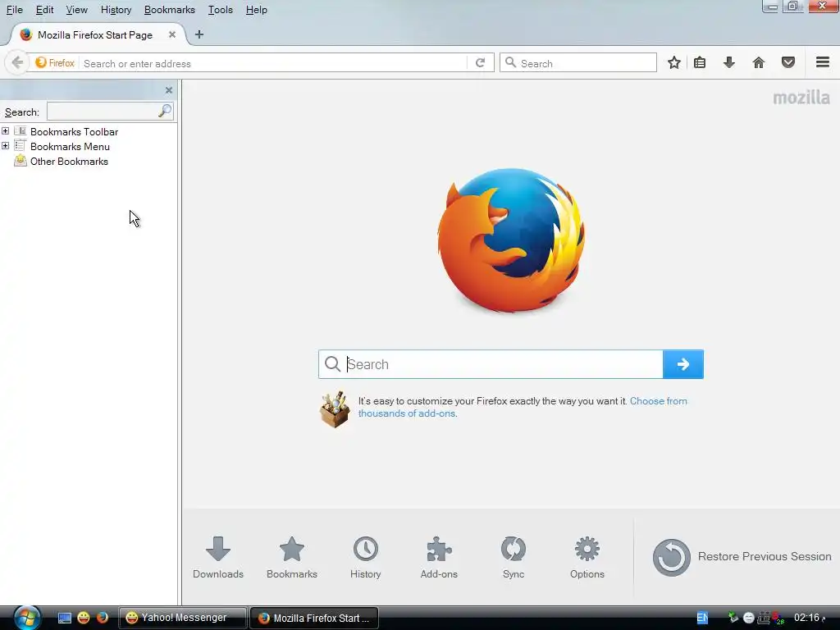Screen dimensions: 840x630
Task: Open Bookmarks from start page launcher
Action: 292,557
